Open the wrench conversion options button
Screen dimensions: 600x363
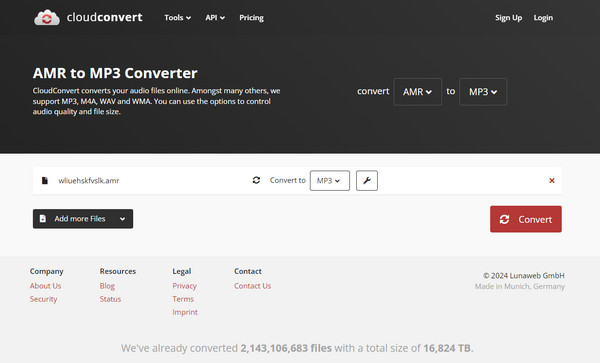pos(367,181)
